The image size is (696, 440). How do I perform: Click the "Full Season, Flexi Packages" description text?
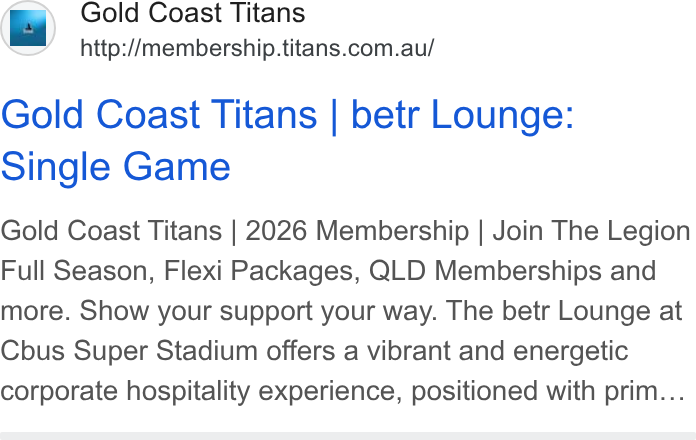[x=180, y=271]
